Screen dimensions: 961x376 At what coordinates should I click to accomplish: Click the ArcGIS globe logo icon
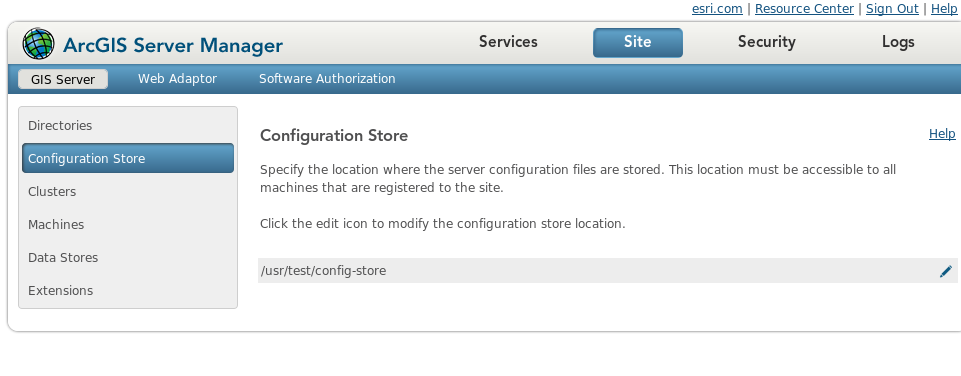click(x=38, y=44)
